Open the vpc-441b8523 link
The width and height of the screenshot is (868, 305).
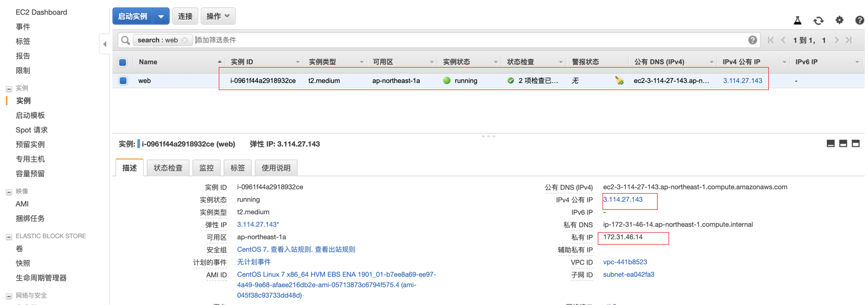(x=625, y=262)
